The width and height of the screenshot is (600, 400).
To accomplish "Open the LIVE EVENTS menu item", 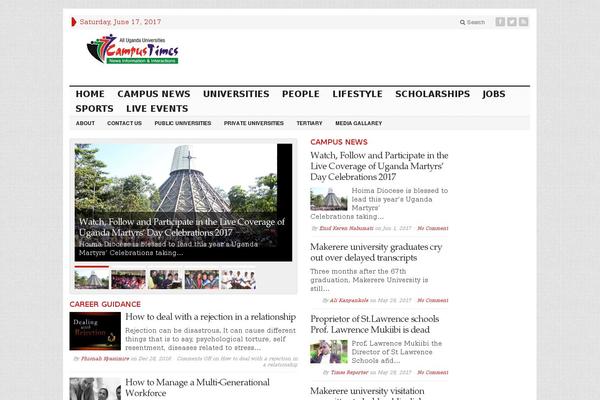I will 157,108.
